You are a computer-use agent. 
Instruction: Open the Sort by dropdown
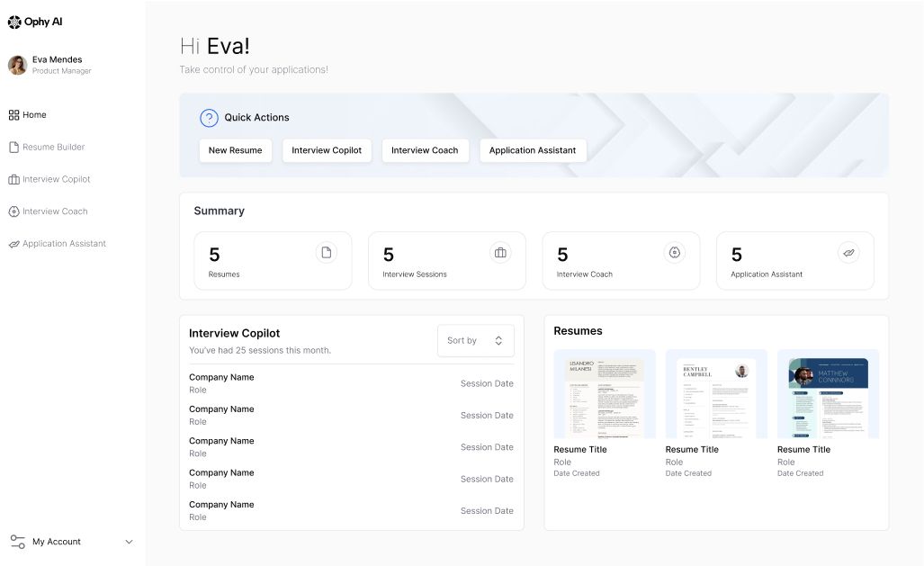[476, 340]
